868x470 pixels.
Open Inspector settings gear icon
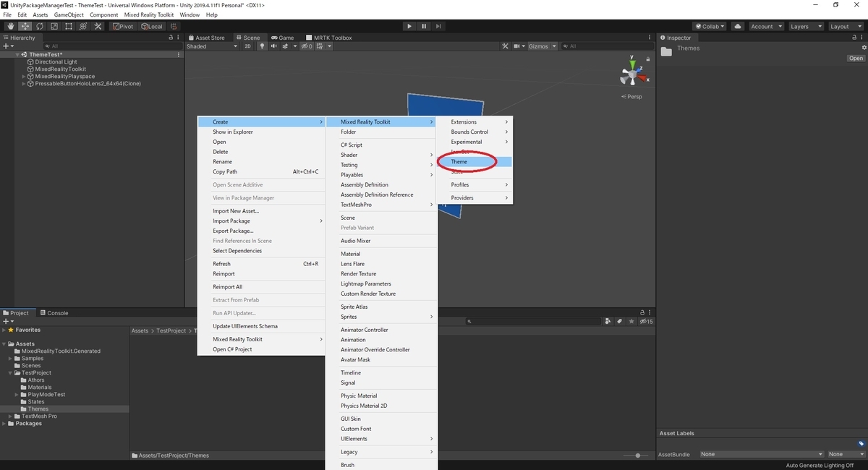point(864,48)
